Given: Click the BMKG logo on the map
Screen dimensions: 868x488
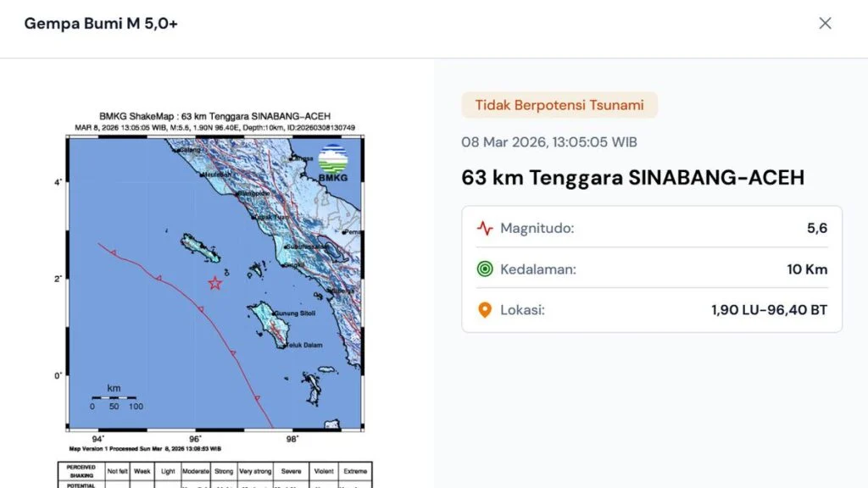Looking at the screenshot, I should (333, 164).
